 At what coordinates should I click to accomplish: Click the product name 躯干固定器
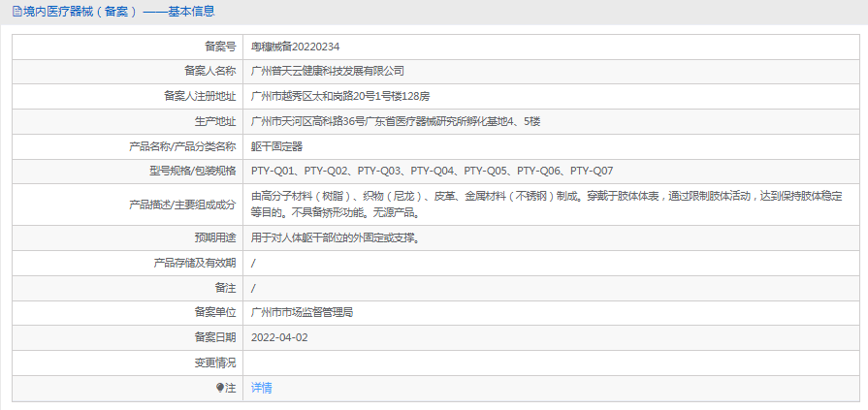pyautogui.click(x=276, y=146)
